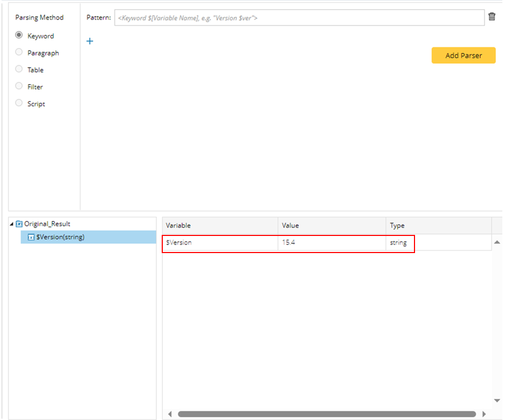Choose the Script parsing method
The image size is (505, 420).
tap(19, 103)
